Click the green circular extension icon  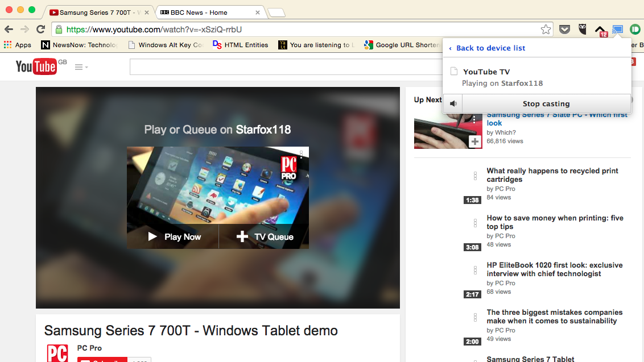click(635, 29)
